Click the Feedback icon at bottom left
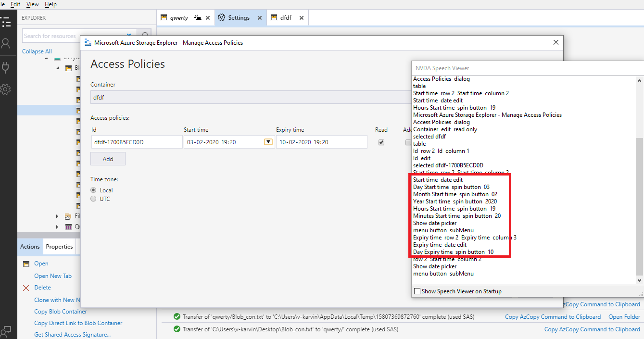Screen dimensions: 644x339 click(7, 331)
